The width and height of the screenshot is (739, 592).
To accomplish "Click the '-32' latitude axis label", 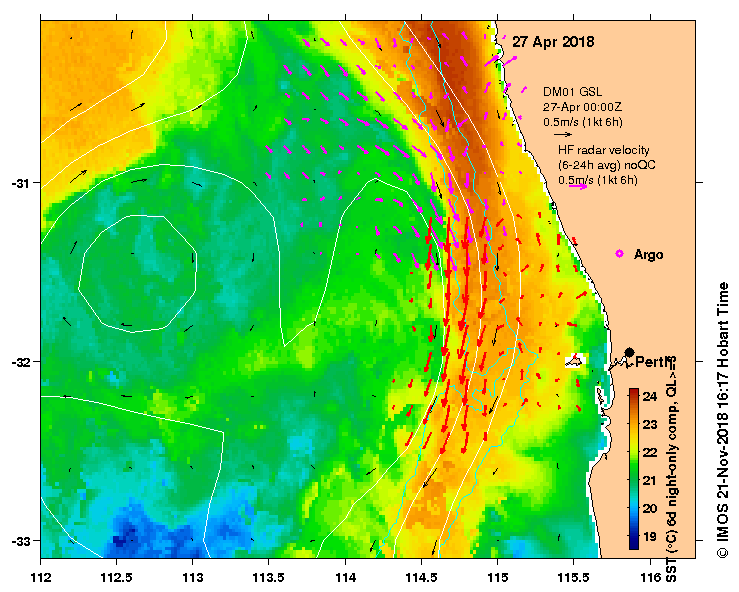I will 21,362.
